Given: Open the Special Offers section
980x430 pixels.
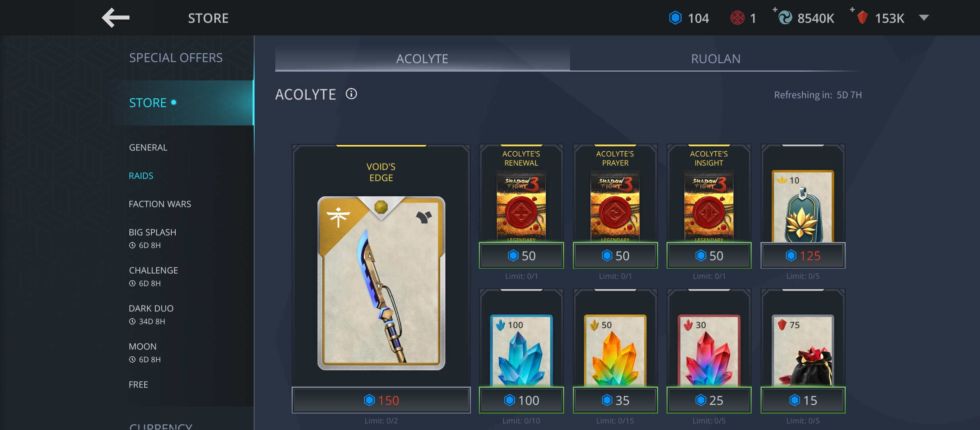Looking at the screenshot, I should pyautogui.click(x=176, y=58).
